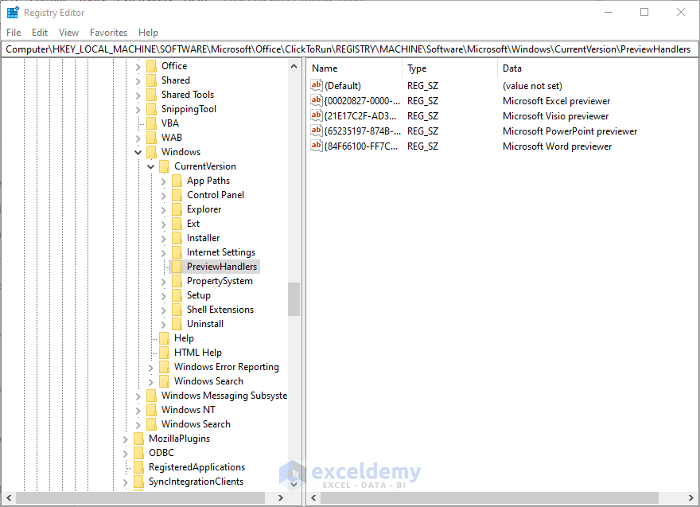
Task: Select the Control Panel tree item
Action: 216,195
